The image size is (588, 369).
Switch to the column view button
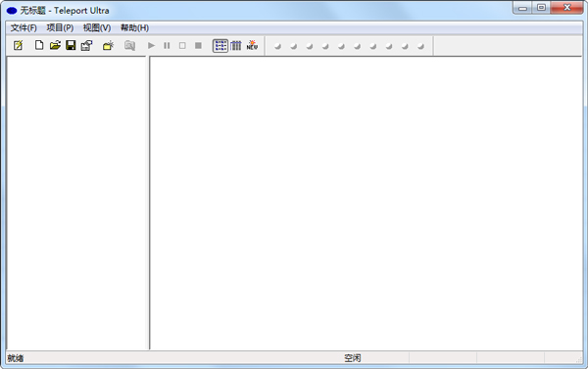point(236,45)
